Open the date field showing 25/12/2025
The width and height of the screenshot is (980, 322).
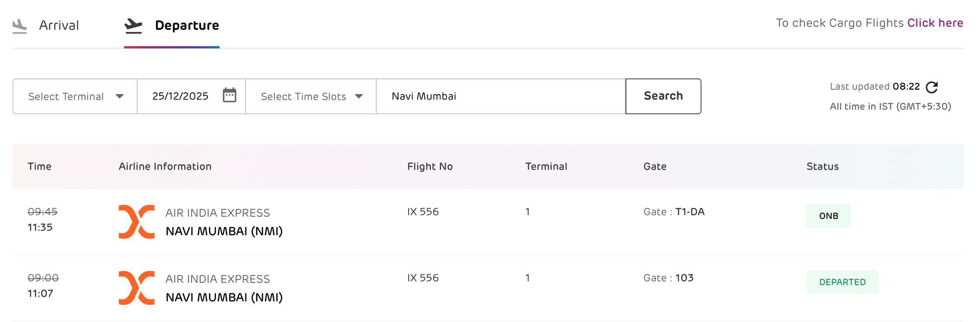point(181,96)
